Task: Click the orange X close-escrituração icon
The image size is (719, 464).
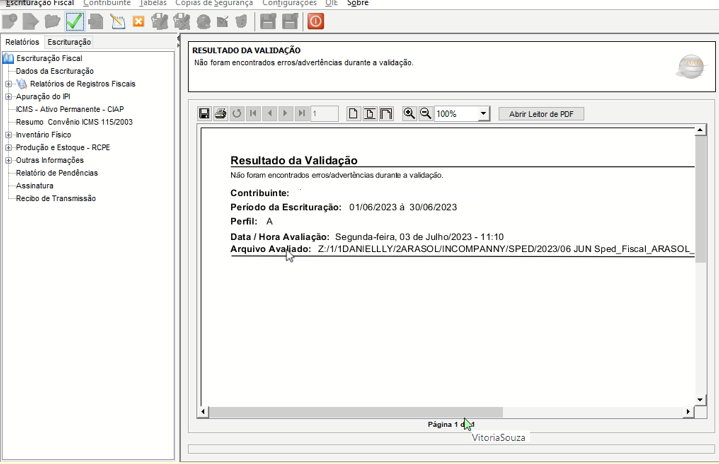Action: [x=138, y=21]
